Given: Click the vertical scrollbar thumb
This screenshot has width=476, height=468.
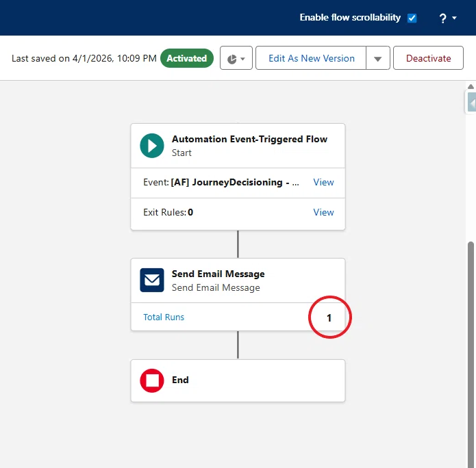Looking at the screenshot, I should pyautogui.click(x=471, y=354).
